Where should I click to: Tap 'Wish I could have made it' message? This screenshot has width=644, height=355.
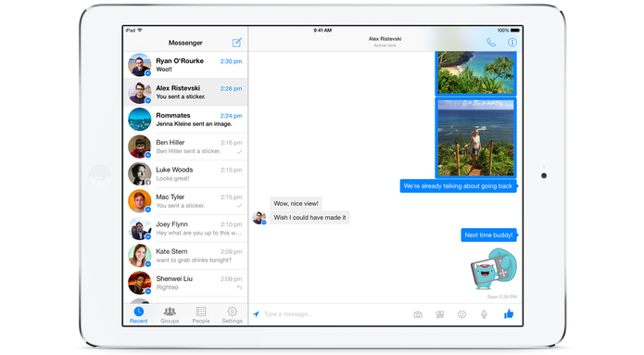click(x=309, y=217)
